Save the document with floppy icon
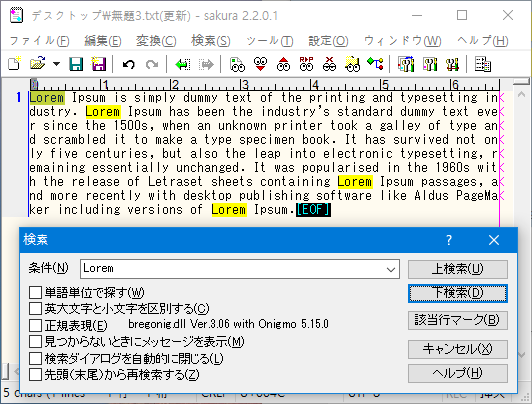Viewport: 532px width, 404px height. (76, 64)
